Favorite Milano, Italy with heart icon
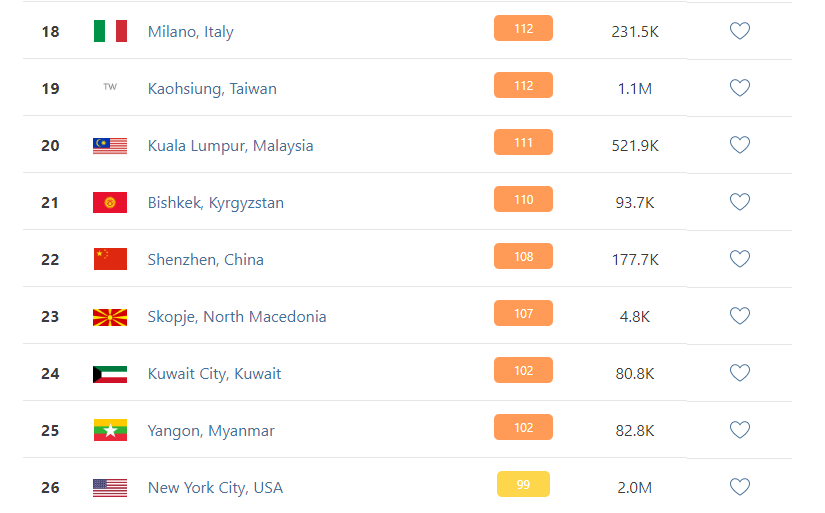This screenshot has width=825, height=513. coord(739,31)
